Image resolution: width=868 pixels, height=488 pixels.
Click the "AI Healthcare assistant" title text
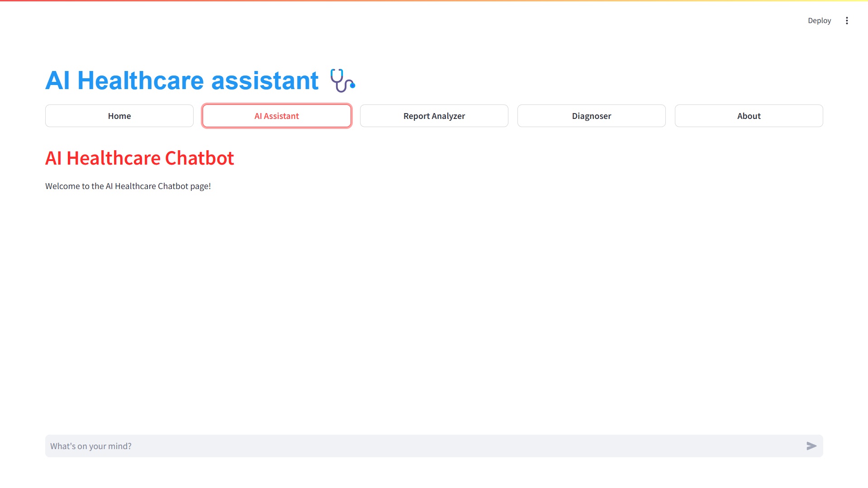point(182,81)
